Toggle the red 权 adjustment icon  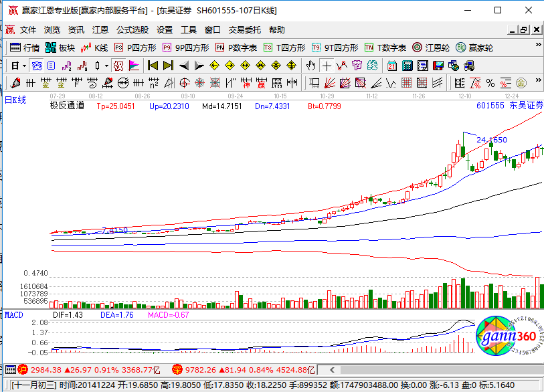[118, 66]
